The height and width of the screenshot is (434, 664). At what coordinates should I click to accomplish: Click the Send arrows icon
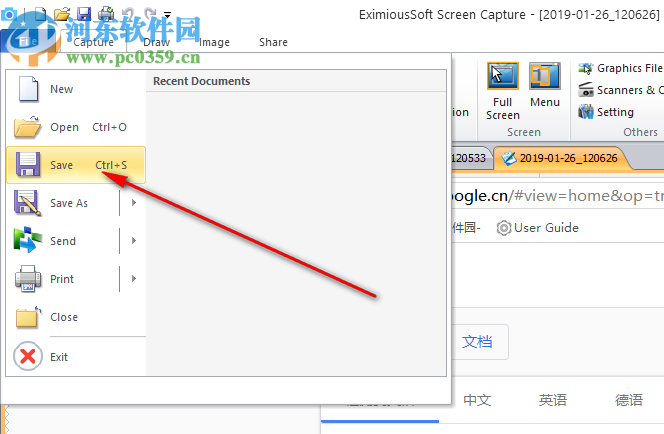[28, 240]
